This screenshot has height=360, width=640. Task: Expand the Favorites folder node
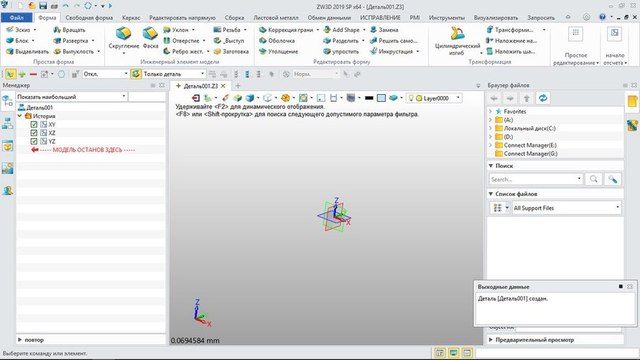point(490,111)
